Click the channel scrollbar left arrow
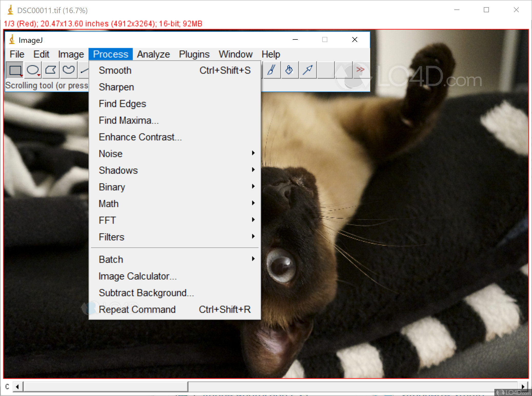 click(17, 386)
